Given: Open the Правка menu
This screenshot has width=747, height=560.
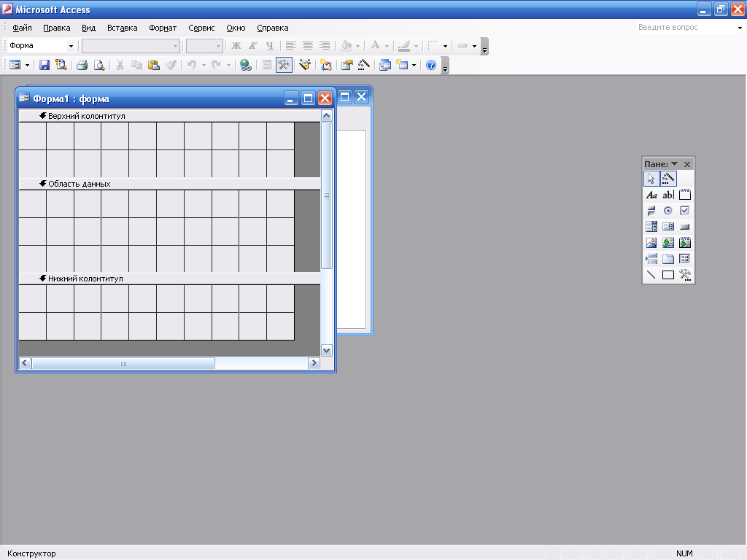Looking at the screenshot, I should tap(57, 28).
